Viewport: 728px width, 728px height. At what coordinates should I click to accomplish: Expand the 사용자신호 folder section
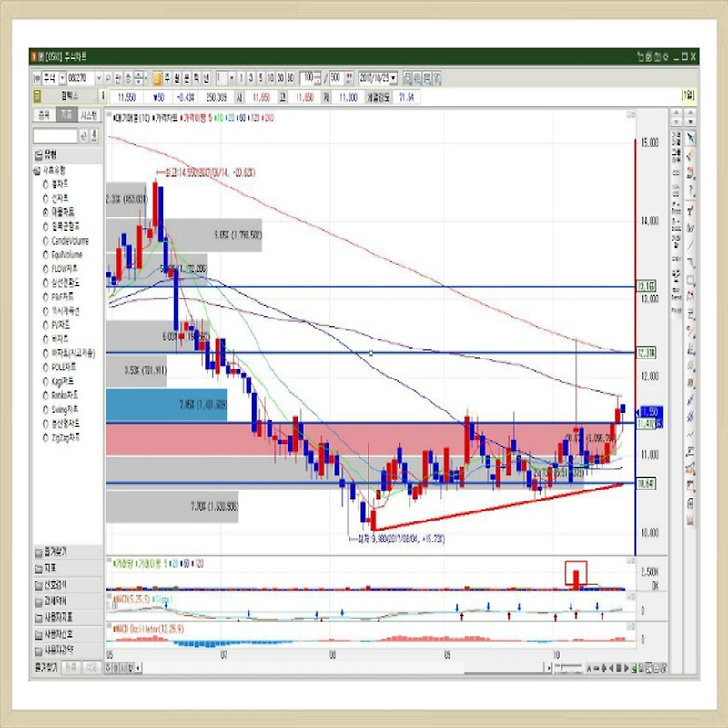tap(67, 634)
